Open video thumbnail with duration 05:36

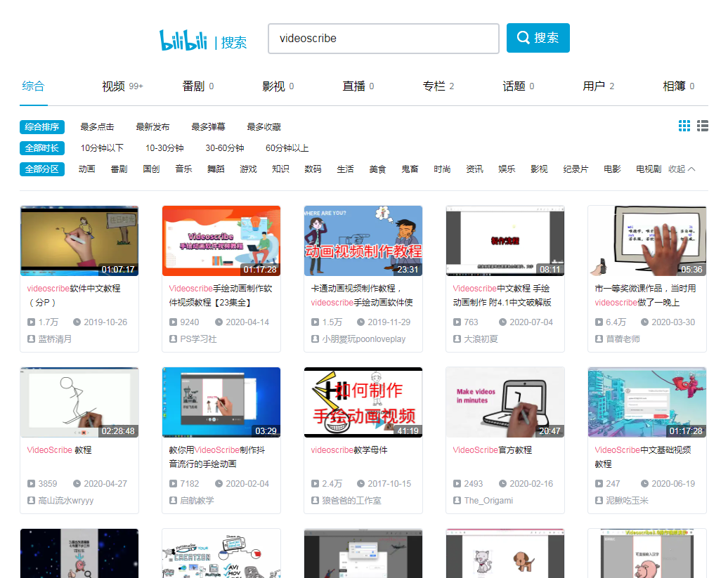click(647, 241)
